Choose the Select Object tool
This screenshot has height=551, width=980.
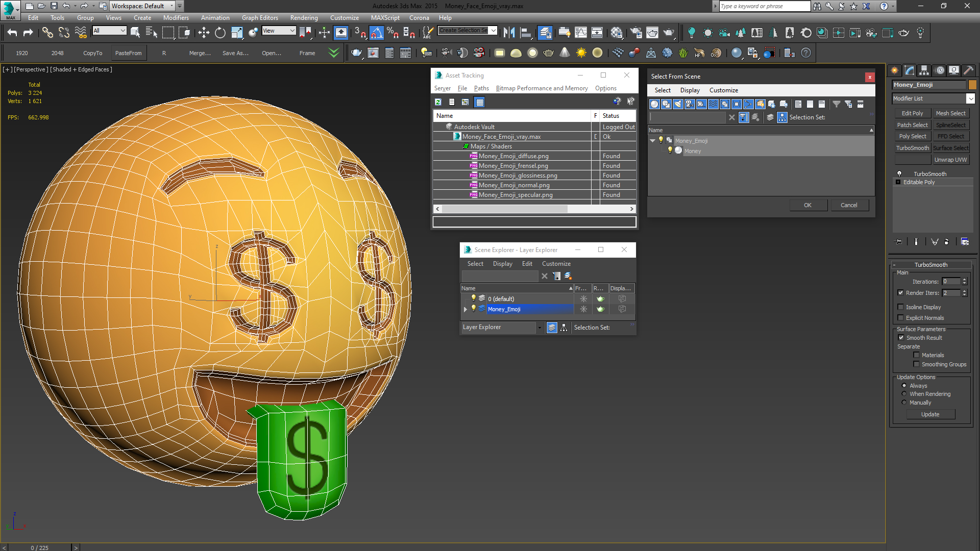click(135, 33)
